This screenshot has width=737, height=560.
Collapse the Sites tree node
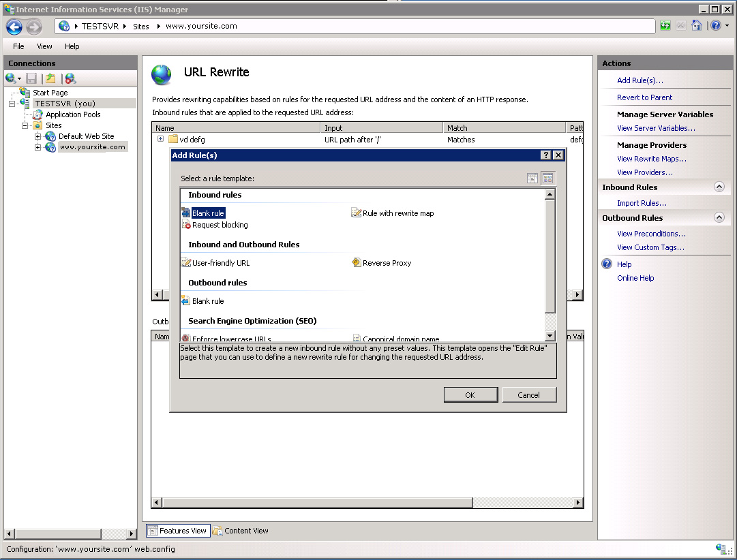pyautogui.click(x=25, y=125)
